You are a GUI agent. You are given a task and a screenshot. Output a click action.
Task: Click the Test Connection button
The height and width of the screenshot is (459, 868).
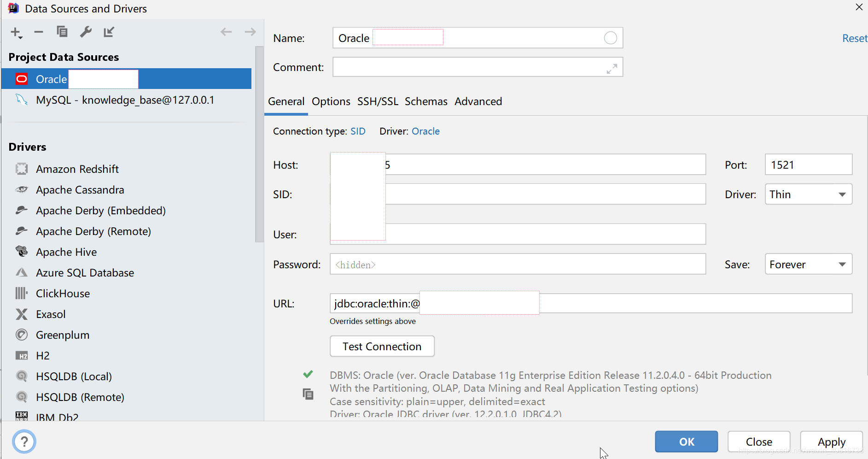coord(382,347)
